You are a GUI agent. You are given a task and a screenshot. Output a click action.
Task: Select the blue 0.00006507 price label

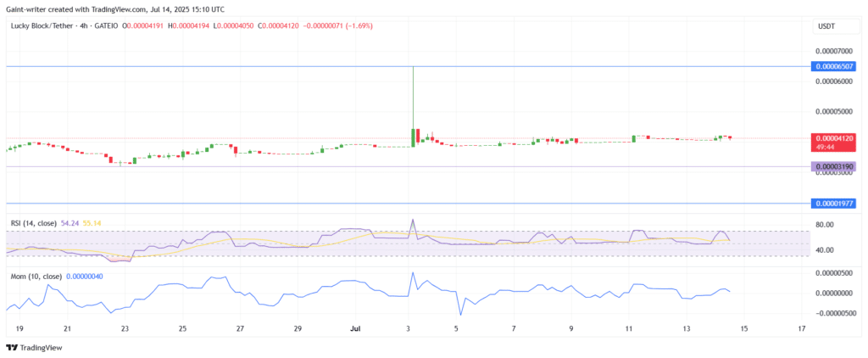tap(833, 66)
